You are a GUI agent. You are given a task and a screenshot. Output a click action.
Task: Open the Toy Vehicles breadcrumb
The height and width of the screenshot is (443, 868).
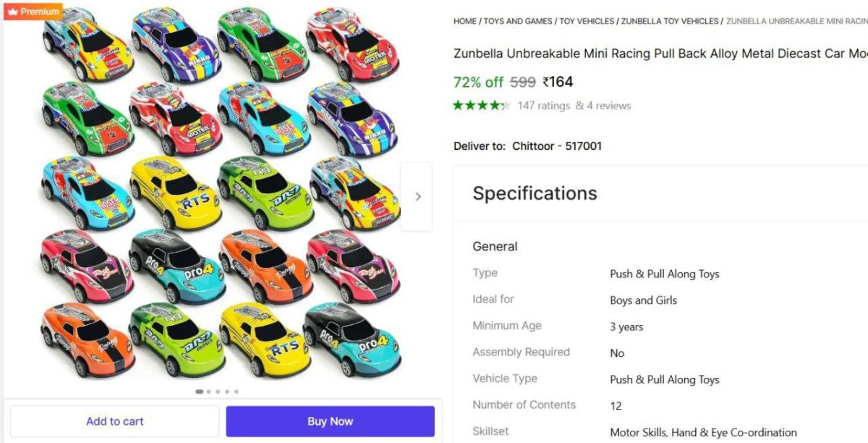pos(587,22)
